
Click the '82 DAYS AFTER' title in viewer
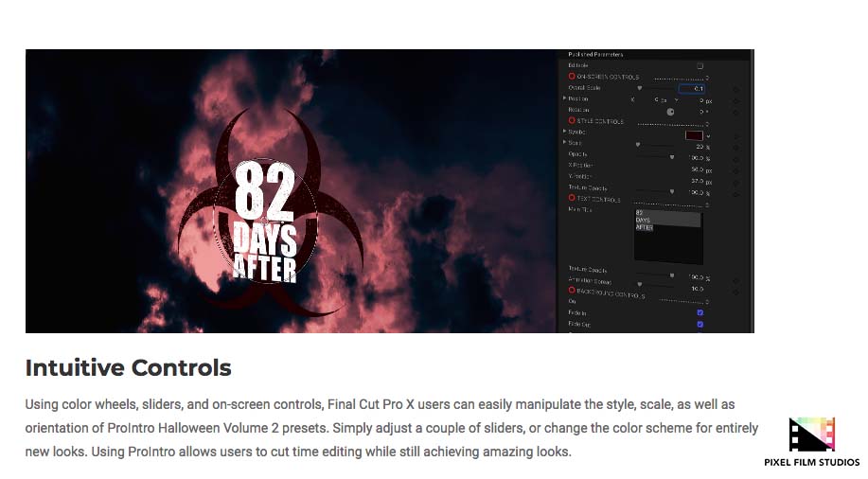coord(265,222)
